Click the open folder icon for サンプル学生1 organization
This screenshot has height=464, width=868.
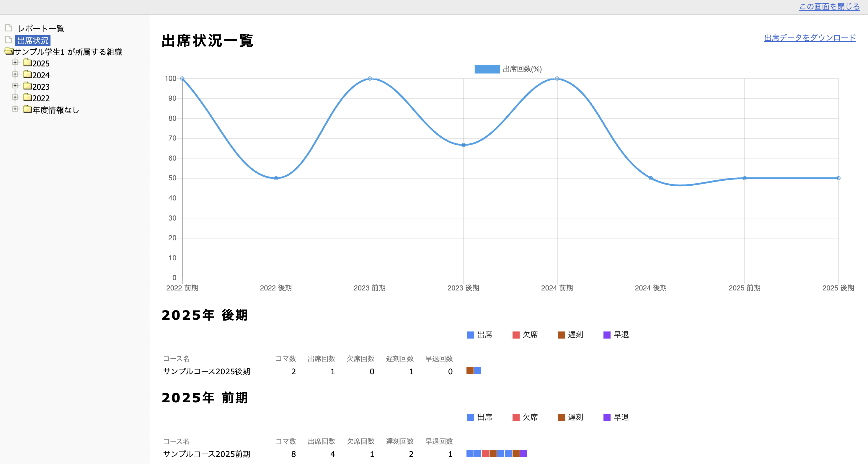click(x=9, y=51)
